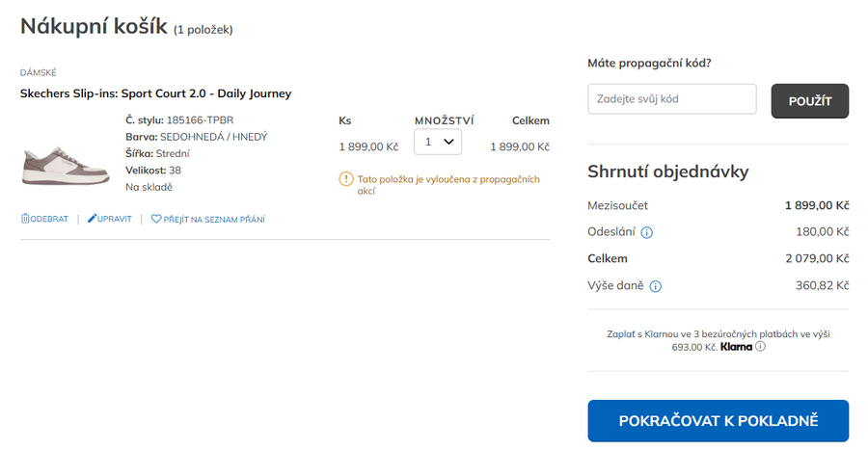Screen dimensions: 868x450
Task: Click the trash icon beside Odebrat
Action: pyautogui.click(x=25, y=219)
